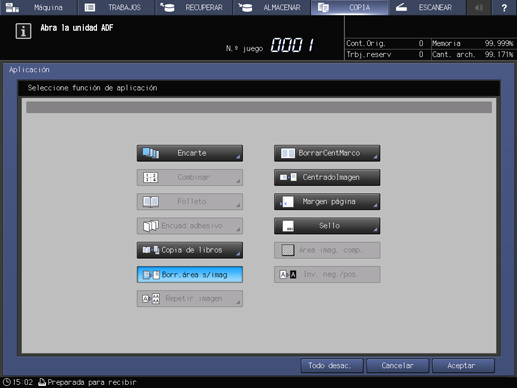Click the Preparada para recibir status icon

(42, 382)
